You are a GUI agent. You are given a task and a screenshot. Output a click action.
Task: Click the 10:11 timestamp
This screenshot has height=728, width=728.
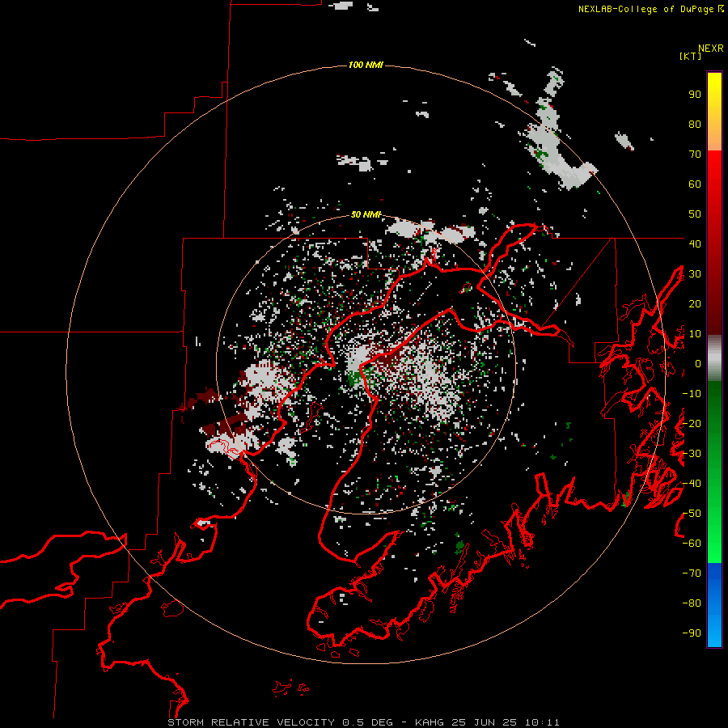pyautogui.click(x=542, y=722)
